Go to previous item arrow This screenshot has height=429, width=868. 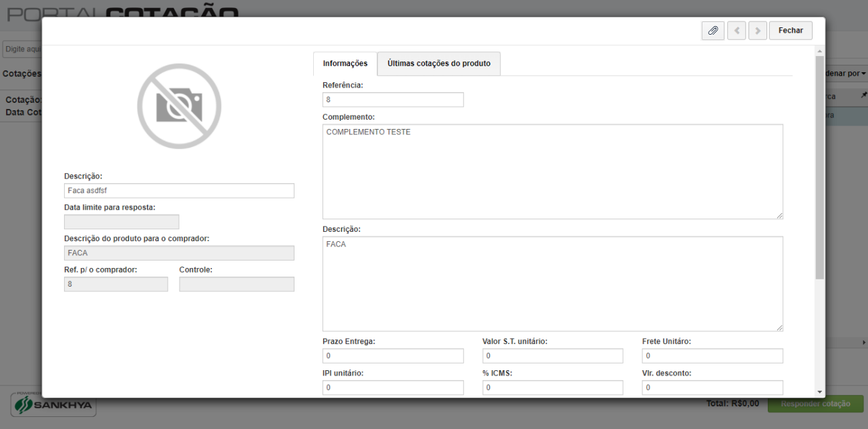[x=736, y=31]
